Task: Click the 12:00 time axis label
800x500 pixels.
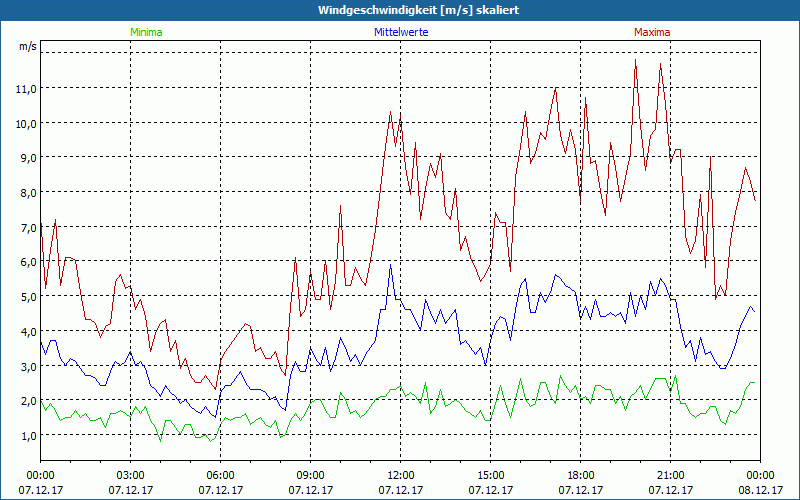Action: pyautogui.click(x=401, y=476)
